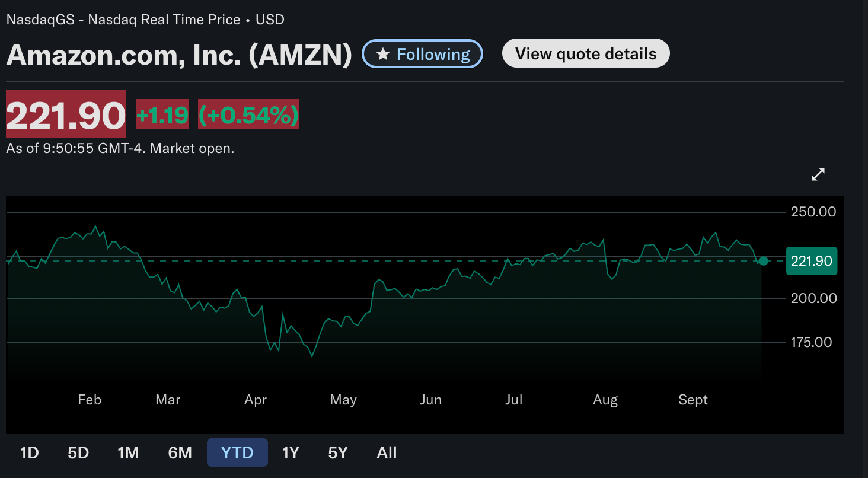Image resolution: width=868 pixels, height=478 pixels.
Task: Click the 221.90 price label on the chart axis
Action: coord(811,261)
